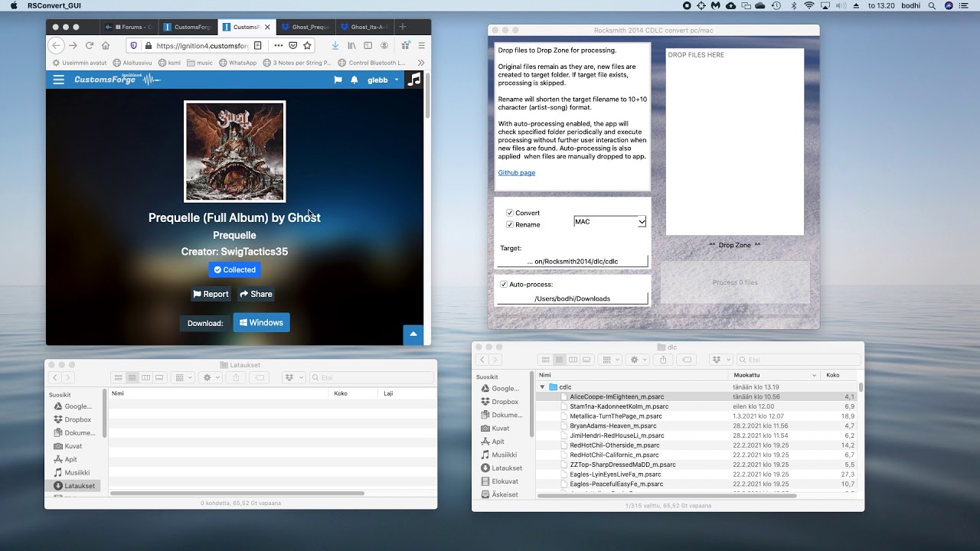
Task: Show more bookmarks with the chevron
Action: (x=420, y=63)
